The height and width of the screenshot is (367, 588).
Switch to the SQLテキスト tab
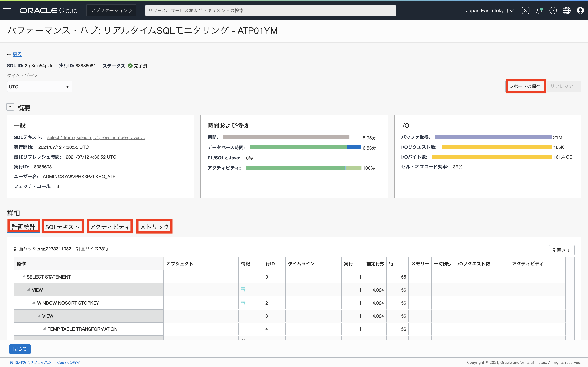pos(62,227)
